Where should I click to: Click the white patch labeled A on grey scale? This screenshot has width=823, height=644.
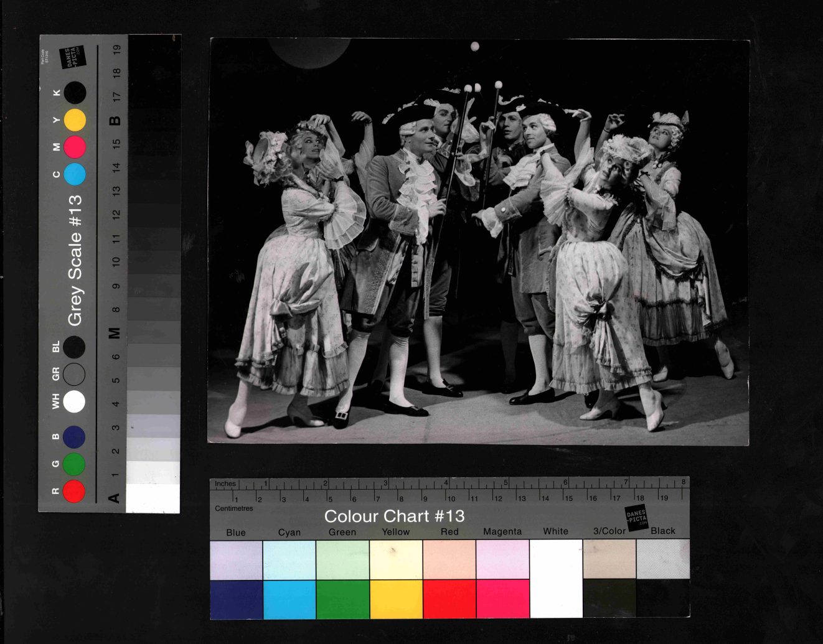(x=153, y=498)
